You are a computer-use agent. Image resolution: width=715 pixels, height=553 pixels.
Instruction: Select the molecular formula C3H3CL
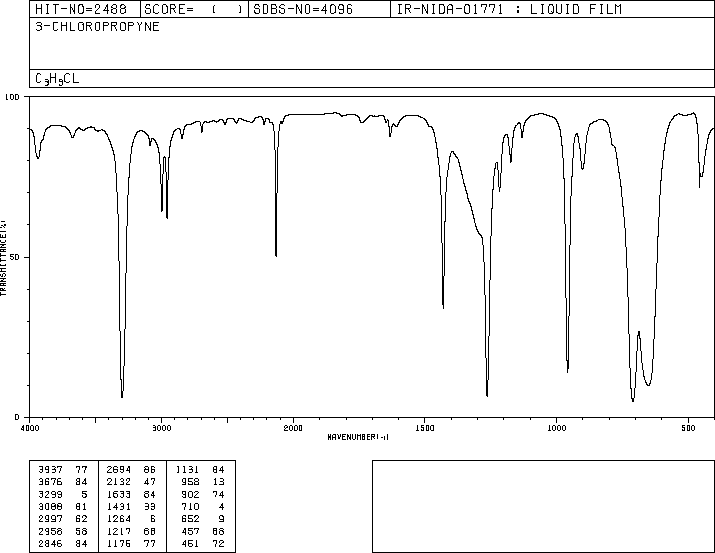click(x=57, y=79)
